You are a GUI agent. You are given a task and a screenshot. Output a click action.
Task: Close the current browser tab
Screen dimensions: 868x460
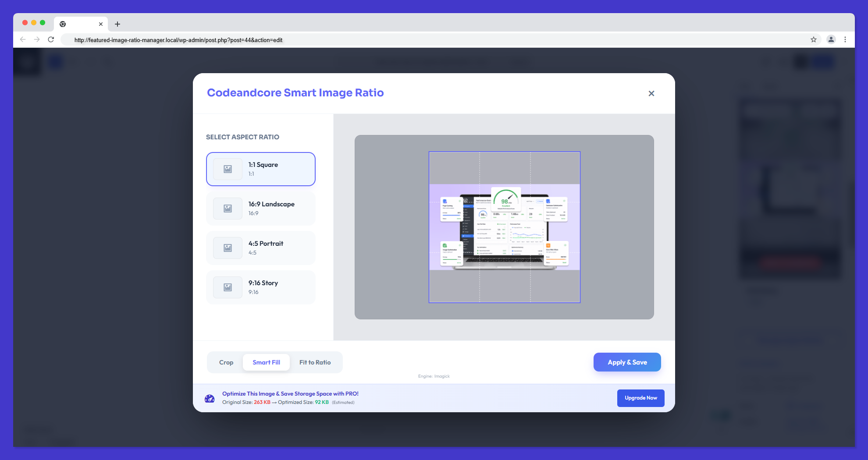[x=101, y=24]
